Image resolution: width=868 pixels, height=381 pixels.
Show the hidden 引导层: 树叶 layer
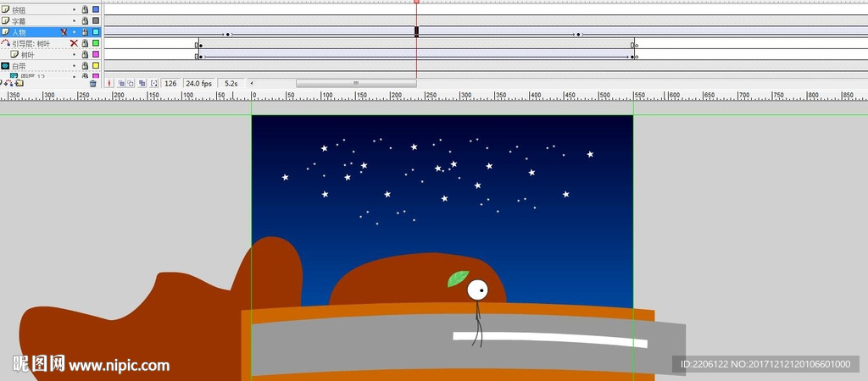(74, 42)
